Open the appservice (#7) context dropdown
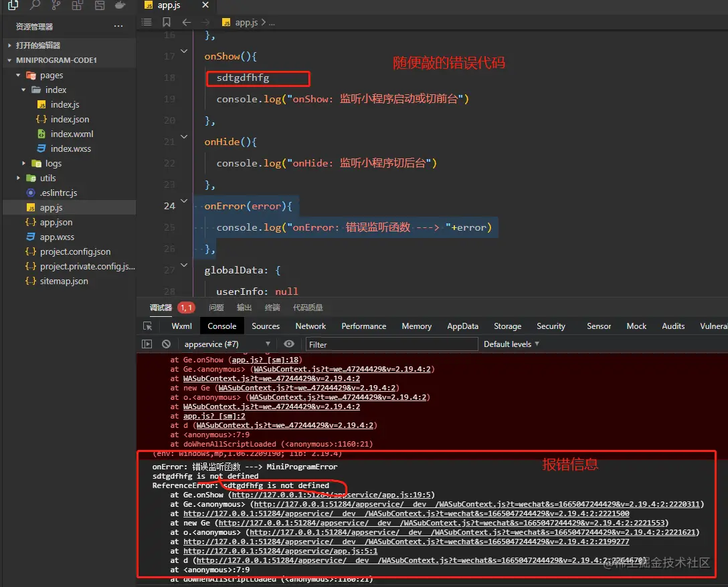 pos(227,344)
